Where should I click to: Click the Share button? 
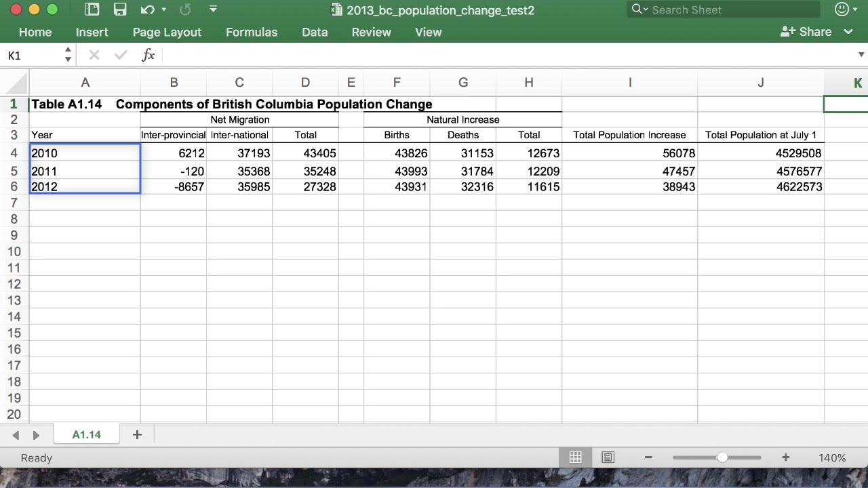(x=806, y=32)
